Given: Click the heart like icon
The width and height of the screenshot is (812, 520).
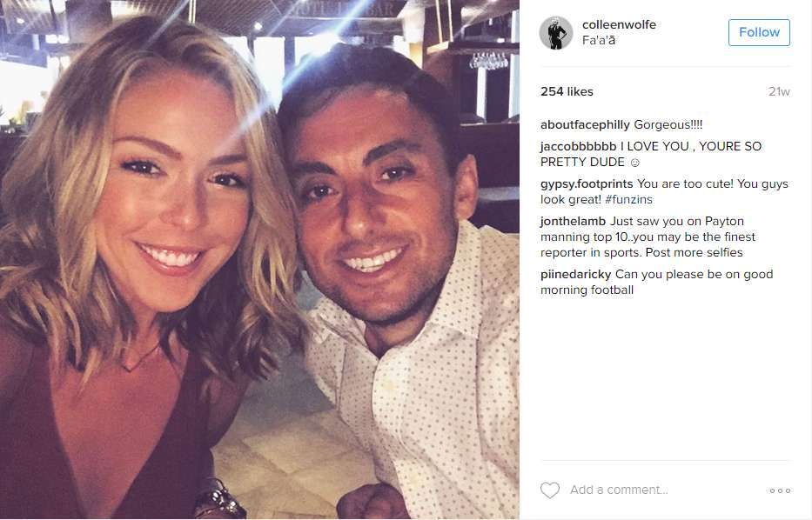Looking at the screenshot, I should (x=549, y=490).
